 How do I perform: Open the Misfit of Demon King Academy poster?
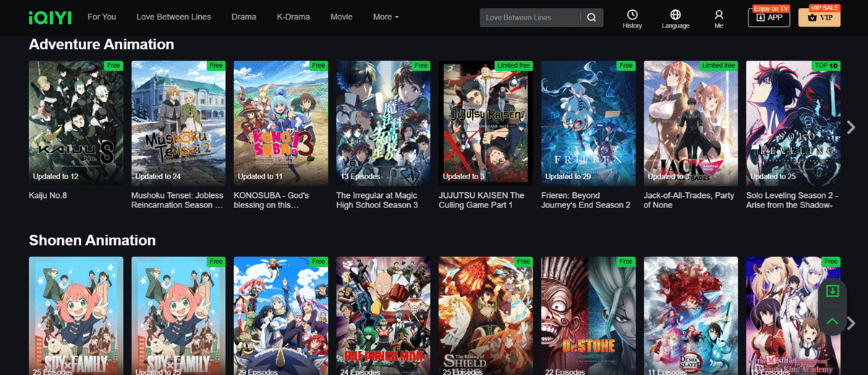(793, 316)
